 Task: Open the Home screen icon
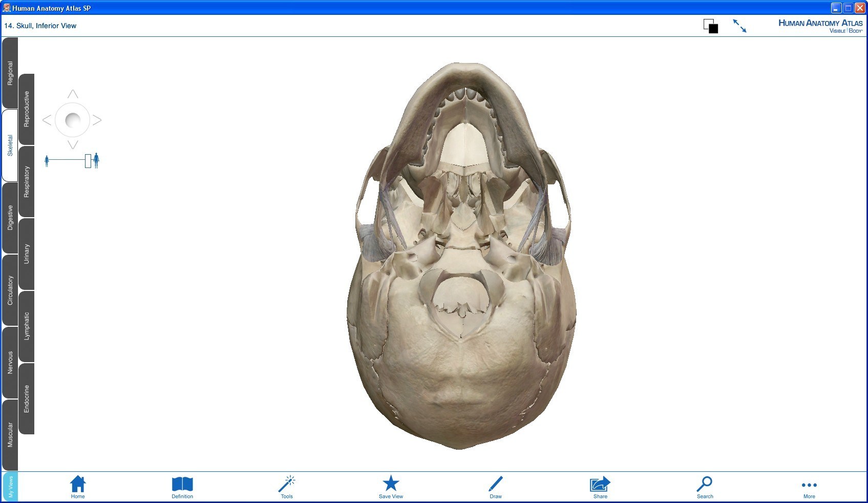(x=78, y=487)
